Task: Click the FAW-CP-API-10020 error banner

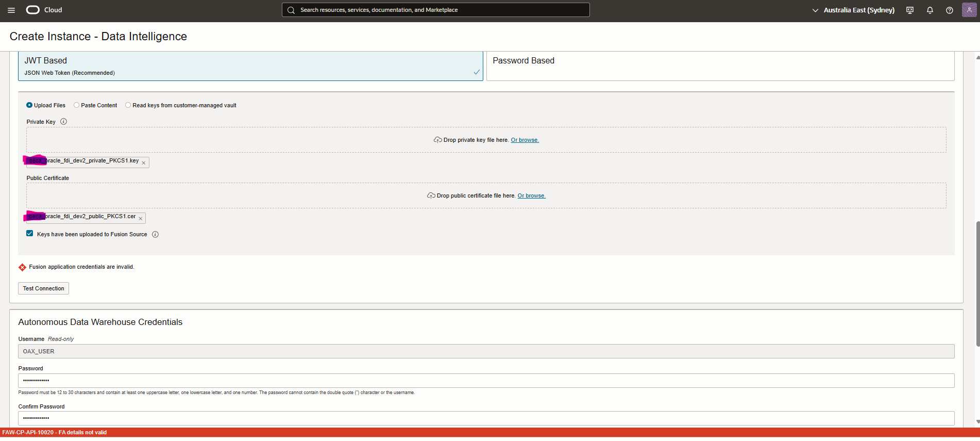Action: coord(490,433)
